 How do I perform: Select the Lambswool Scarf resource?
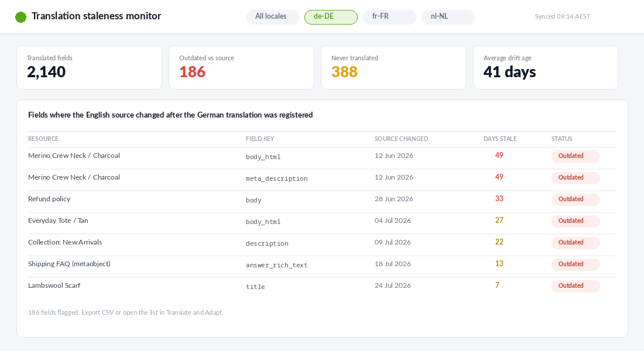[x=54, y=285]
